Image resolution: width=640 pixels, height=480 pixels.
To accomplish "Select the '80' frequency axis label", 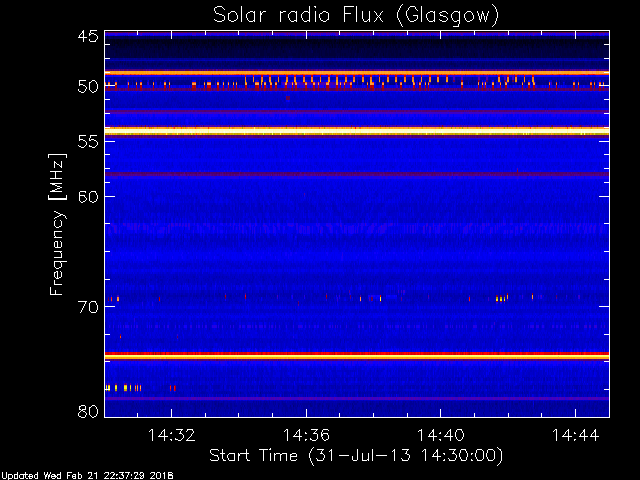I will 88,411.
